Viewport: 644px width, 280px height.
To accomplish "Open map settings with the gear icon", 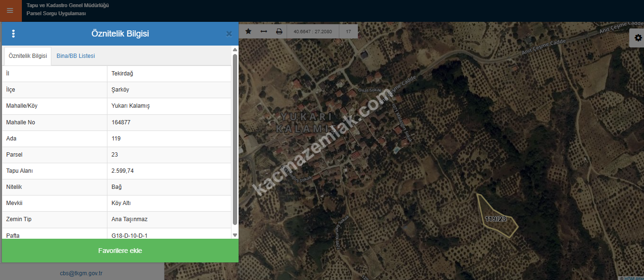I will [638, 38].
